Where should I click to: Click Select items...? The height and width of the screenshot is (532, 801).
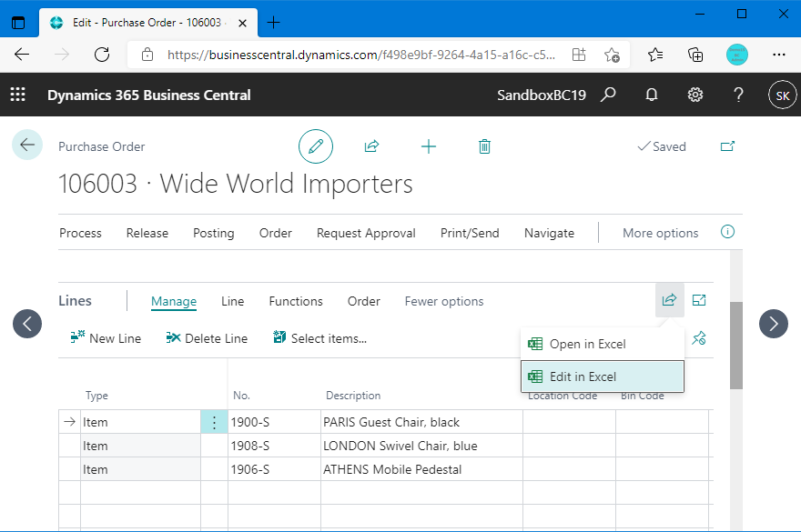pos(320,338)
